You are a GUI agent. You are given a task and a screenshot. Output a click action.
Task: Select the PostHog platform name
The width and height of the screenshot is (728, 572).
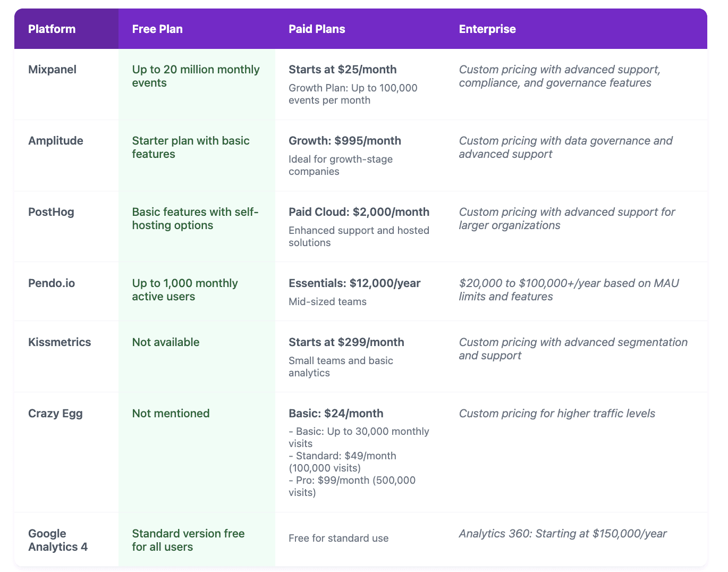pos(51,212)
